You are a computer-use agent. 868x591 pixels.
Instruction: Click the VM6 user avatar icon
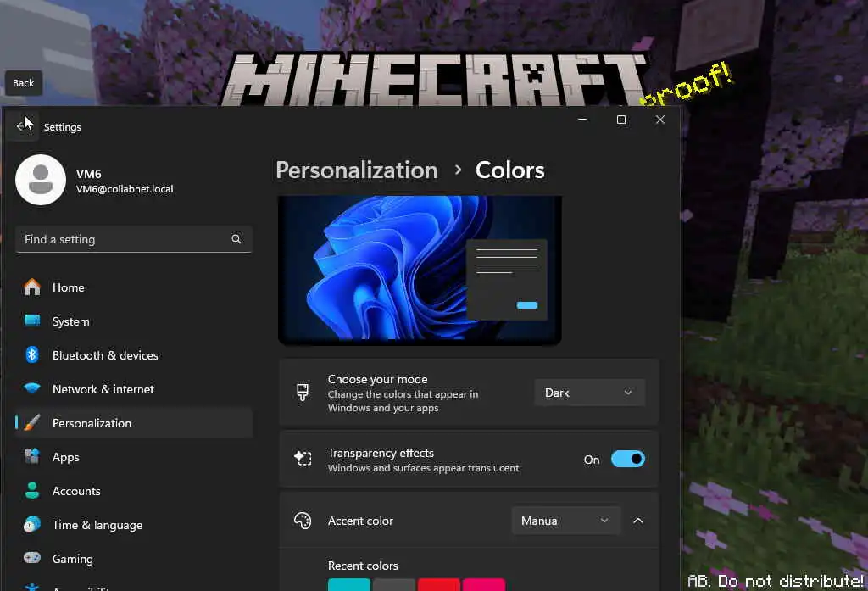[41, 180]
